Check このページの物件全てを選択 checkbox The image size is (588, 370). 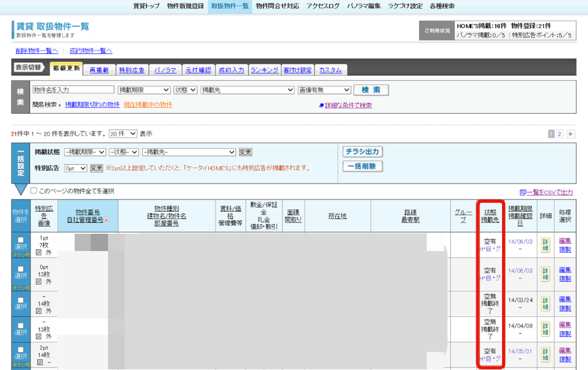[34, 191]
